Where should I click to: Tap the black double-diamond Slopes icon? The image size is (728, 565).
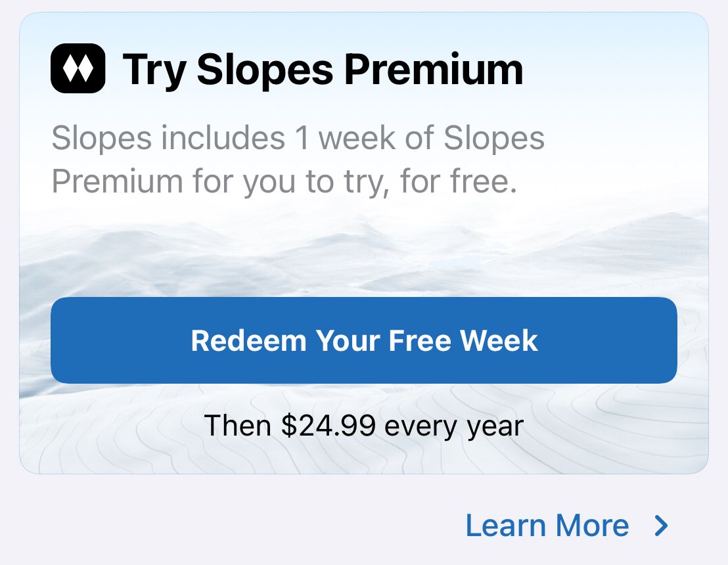click(78, 68)
